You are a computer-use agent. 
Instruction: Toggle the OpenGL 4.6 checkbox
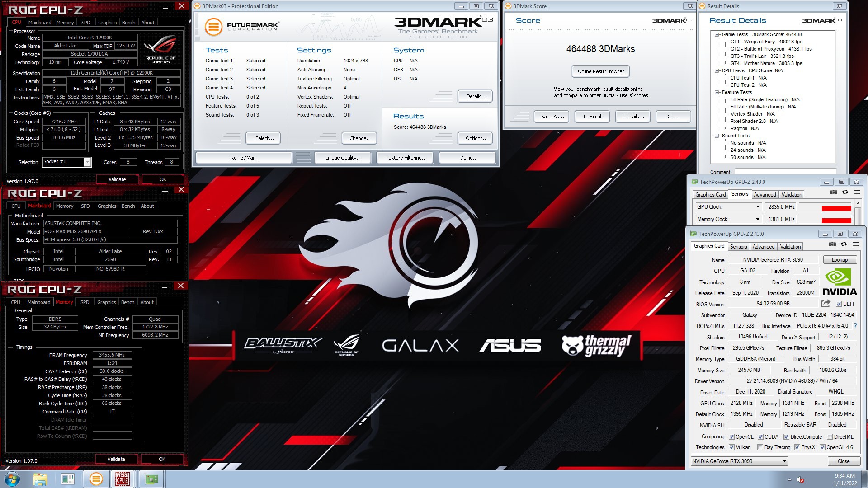point(822,447)
